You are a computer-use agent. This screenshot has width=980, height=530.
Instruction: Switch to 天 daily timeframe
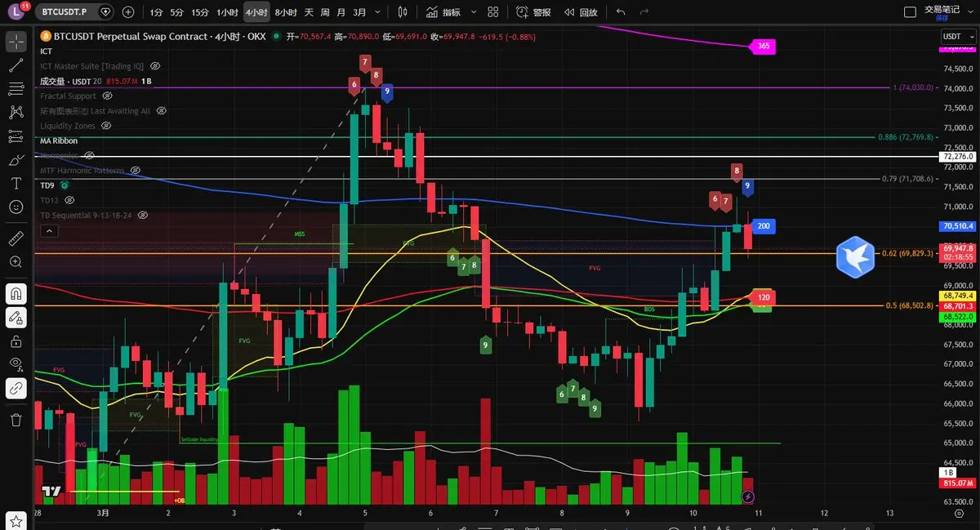click(x=309, y=12)
